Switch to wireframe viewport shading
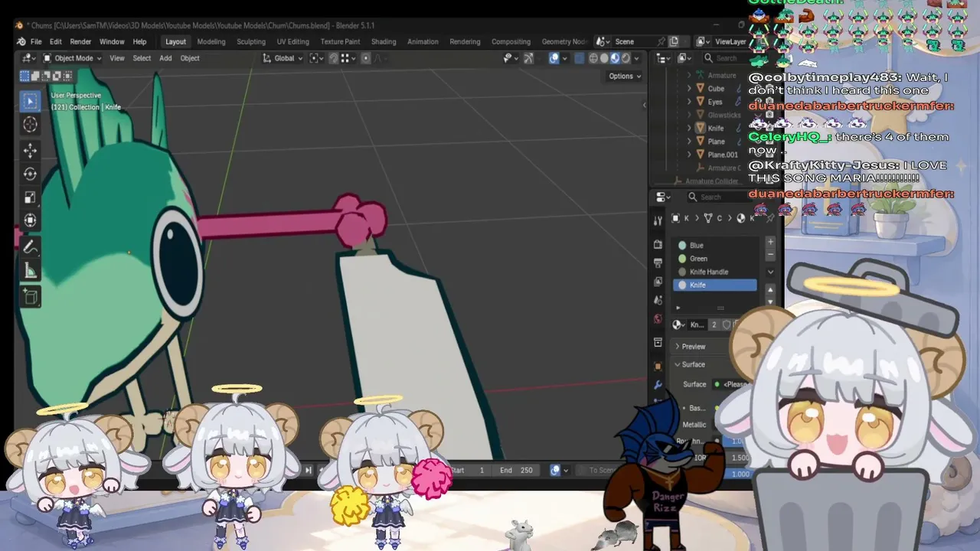 [593, 58]
